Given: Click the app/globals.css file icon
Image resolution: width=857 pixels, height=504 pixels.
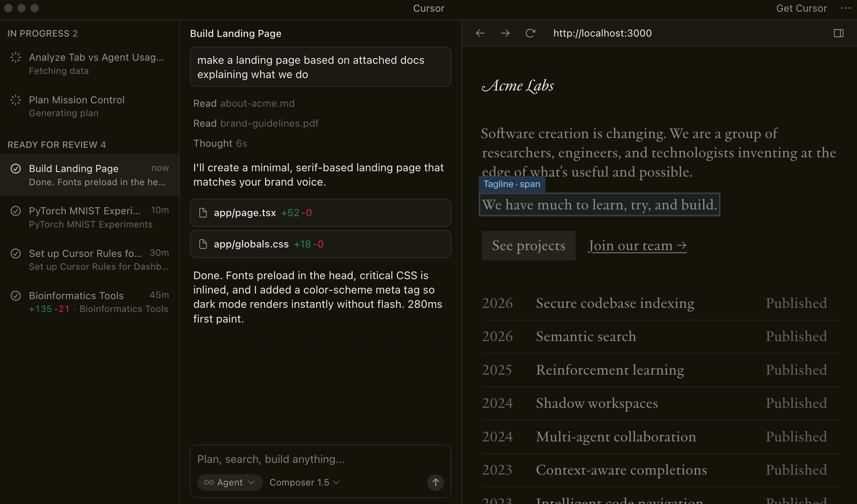Looking at the screenshot, I should (x=203, y=244).
